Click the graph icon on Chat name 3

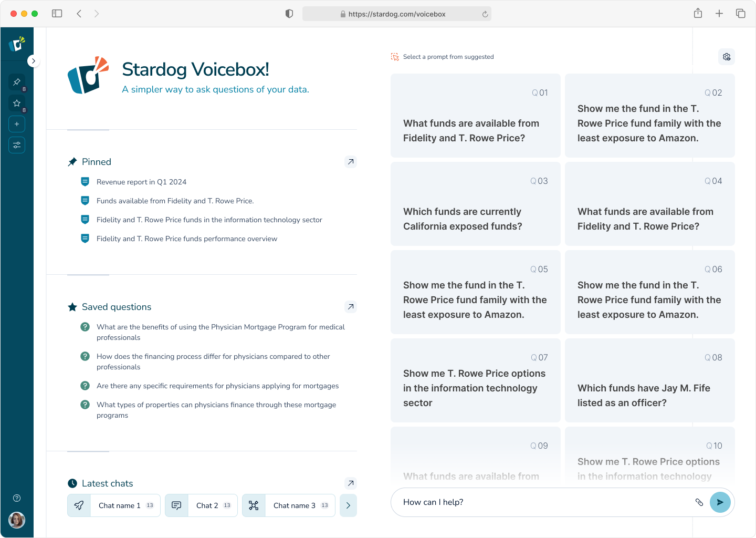[x=254, y=505]
